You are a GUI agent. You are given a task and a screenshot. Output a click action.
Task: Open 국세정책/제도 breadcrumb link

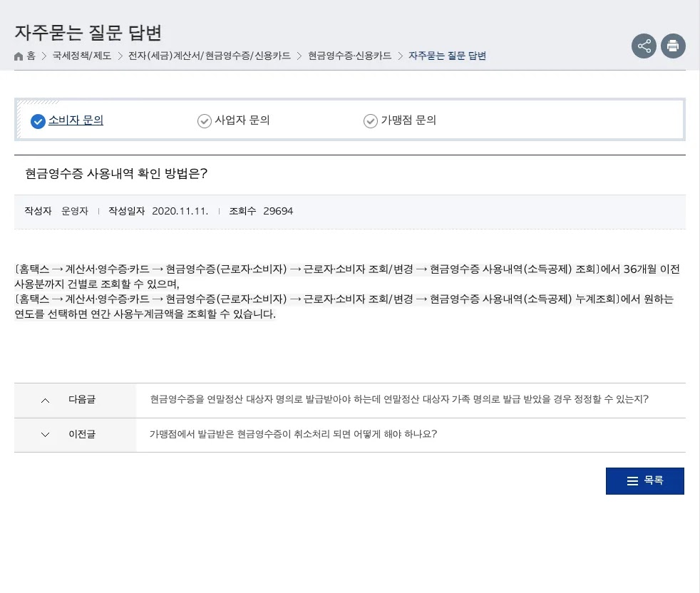[x=82, y=56]
